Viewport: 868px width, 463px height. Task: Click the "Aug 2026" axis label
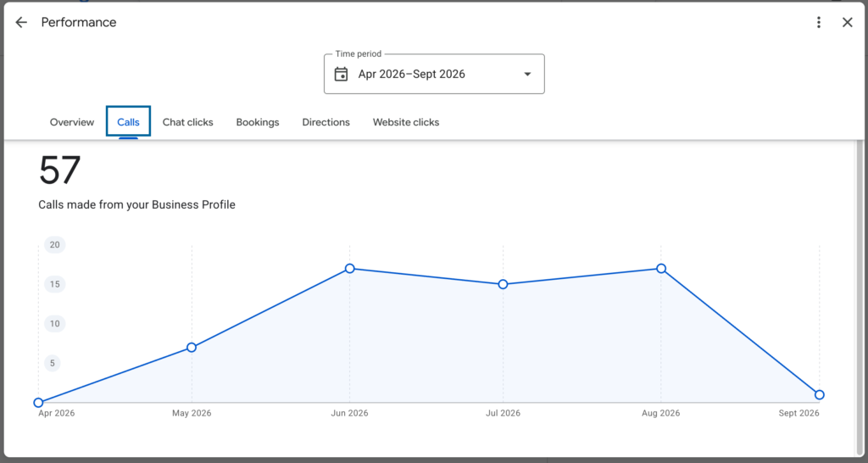point(661,413)
